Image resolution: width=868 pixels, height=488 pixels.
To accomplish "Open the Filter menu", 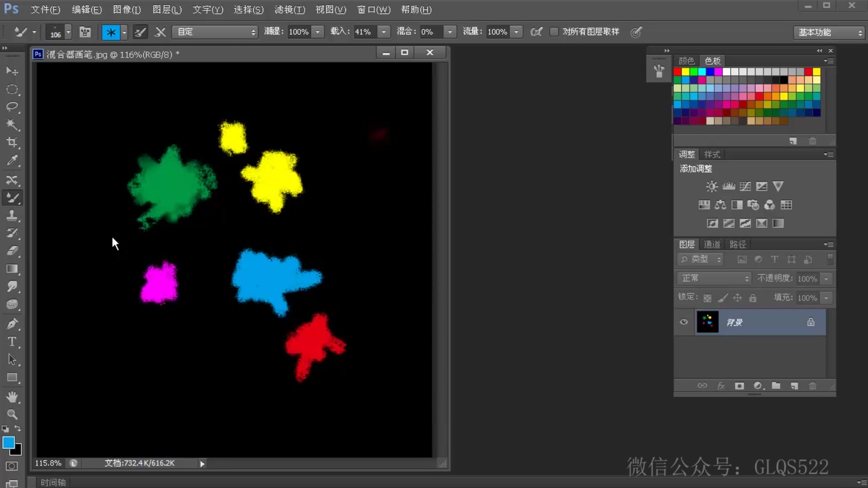I will click(289, 9).
